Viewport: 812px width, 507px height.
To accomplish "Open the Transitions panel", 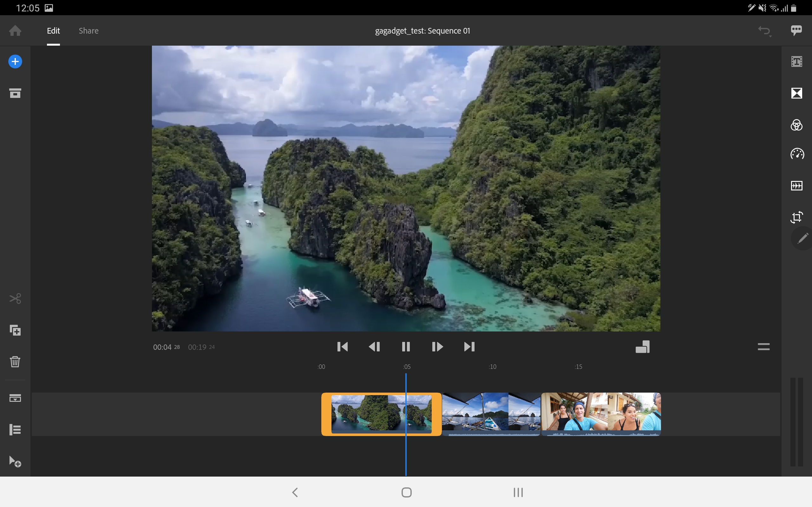I will (x=796, y=93).
